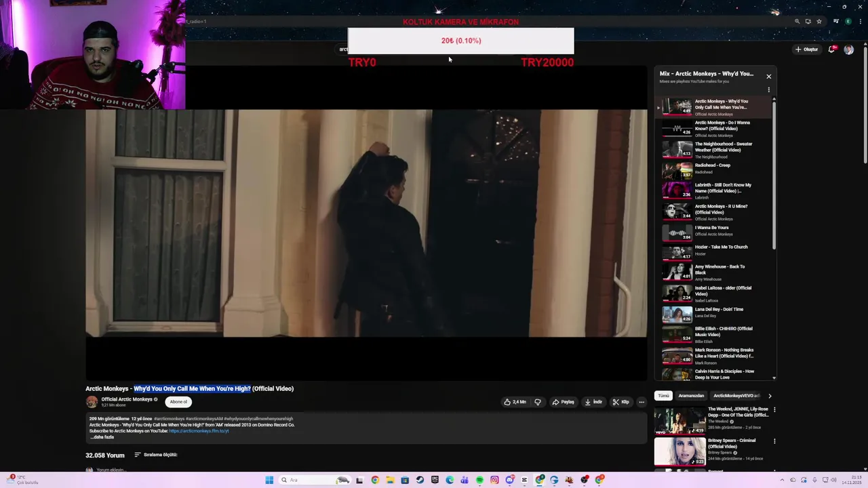Click the video title text
Viewport: 868px width, 488px height.
[189, 388]
